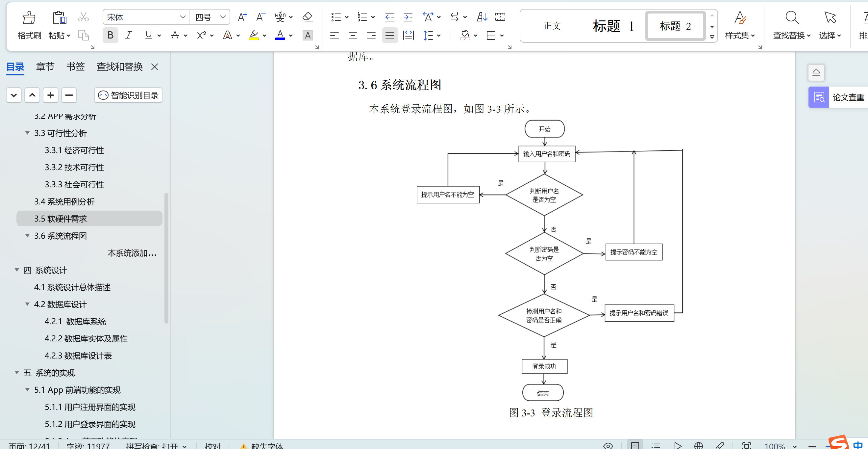868x449 pixels.
Task: Select the 正文 style
Action: click(552, 26)
